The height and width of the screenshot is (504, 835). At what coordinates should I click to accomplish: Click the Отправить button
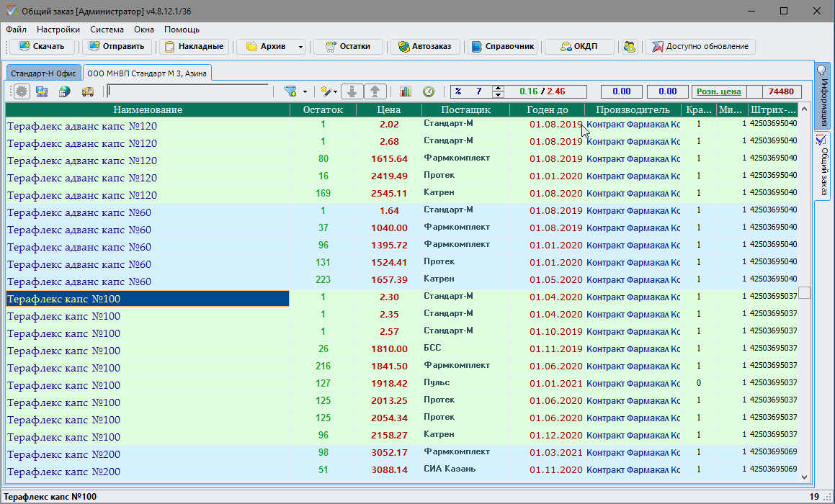[117, 46]
